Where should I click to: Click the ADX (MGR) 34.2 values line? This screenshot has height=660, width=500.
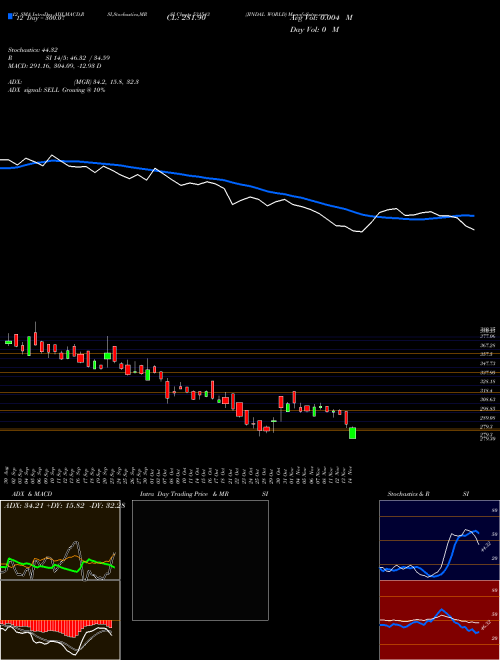tap(74, 82)
